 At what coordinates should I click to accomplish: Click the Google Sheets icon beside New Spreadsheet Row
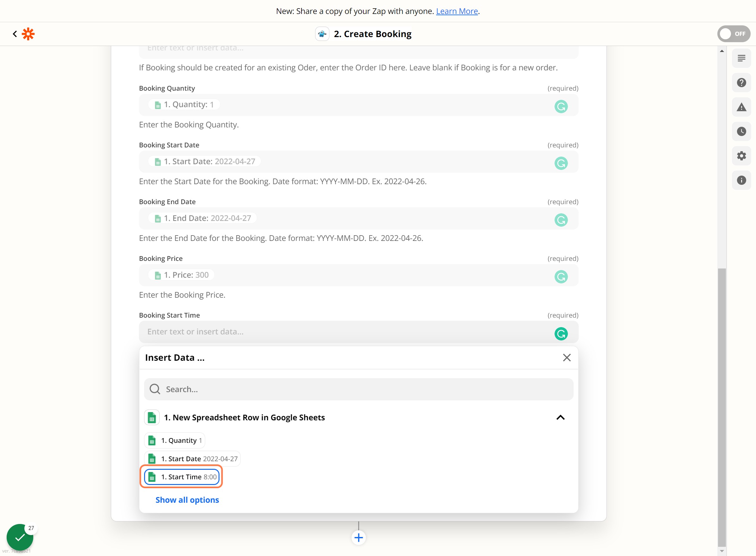click(x=152, y=417)
